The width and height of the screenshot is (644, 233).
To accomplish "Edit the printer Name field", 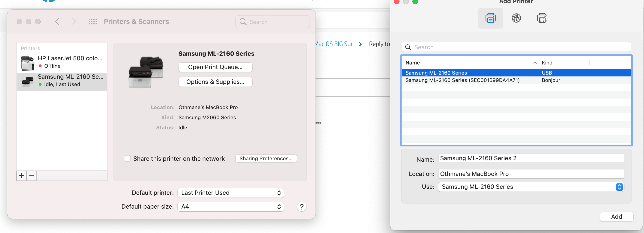I will coord(531,158).
